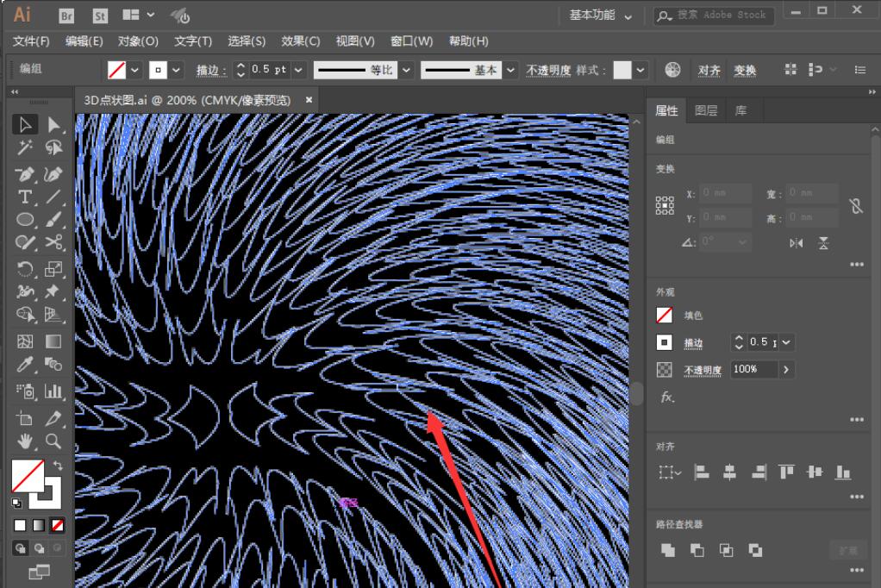Click 变换 button in control bar
Image resolution: width=881 pixels, height=588 pixels.
[745, 71]
